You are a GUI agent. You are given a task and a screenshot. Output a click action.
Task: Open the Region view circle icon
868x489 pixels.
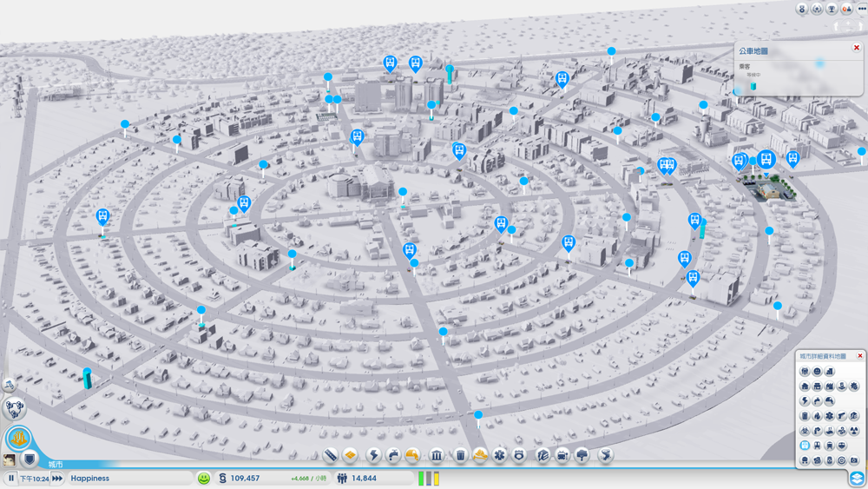click(15, 409)
